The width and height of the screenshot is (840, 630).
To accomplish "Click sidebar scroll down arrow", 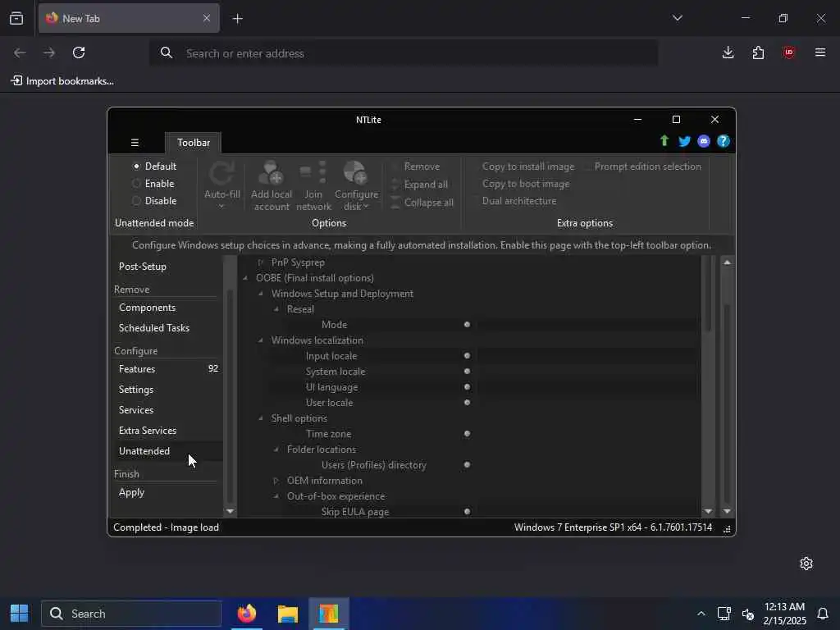I will 230,512.
